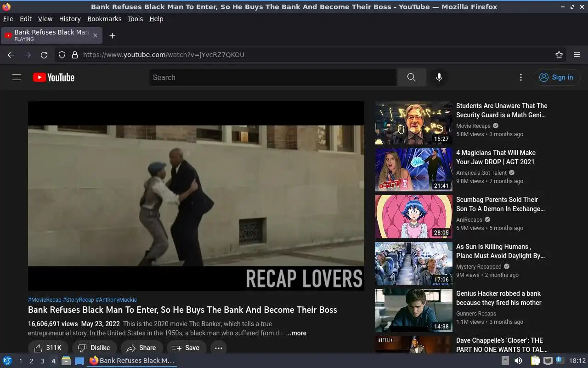588x368 pixels.
Task: Click the search magnifier button
Action: point(411,77)
